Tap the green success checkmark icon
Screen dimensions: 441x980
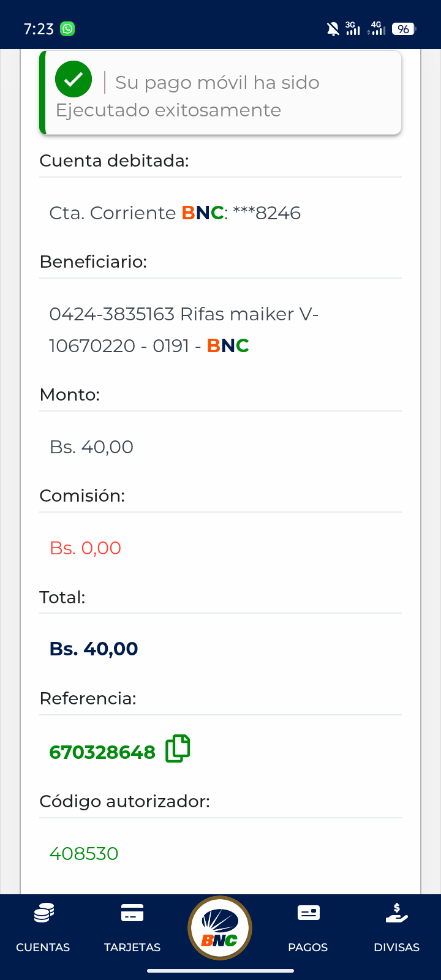[x=73, y=80]
